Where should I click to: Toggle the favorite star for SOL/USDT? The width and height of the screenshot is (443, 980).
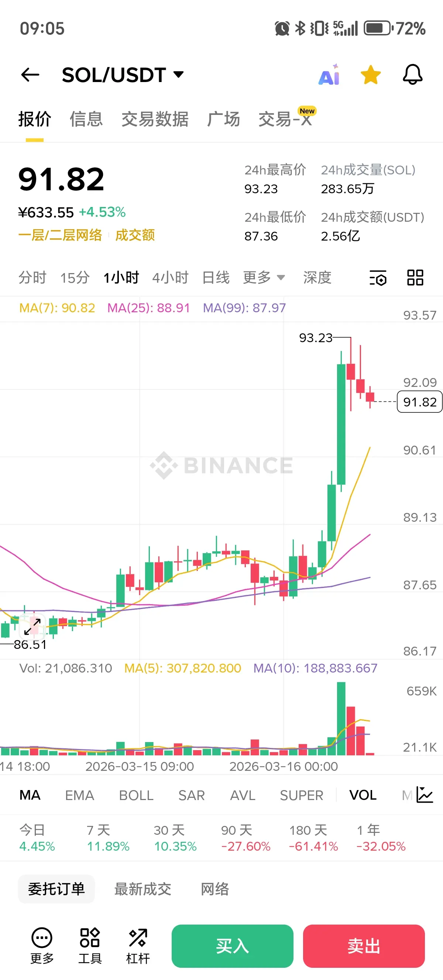[370, 75]
